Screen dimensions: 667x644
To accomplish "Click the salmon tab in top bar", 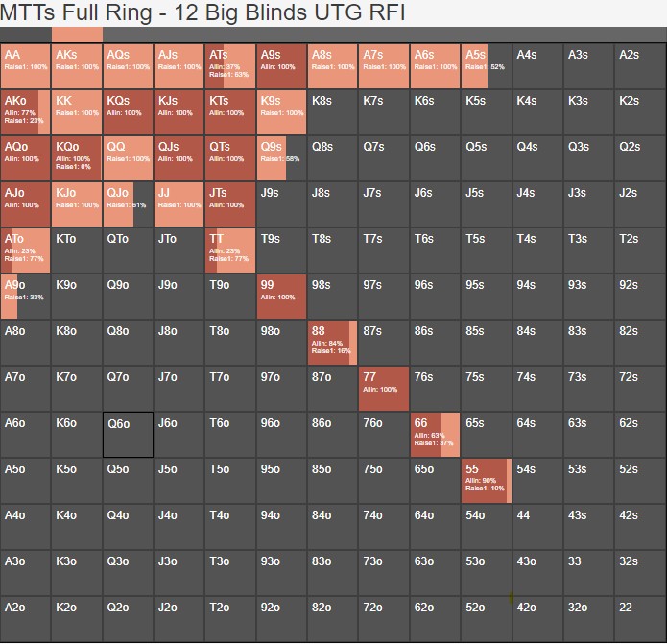I will [x=77, y=35].
